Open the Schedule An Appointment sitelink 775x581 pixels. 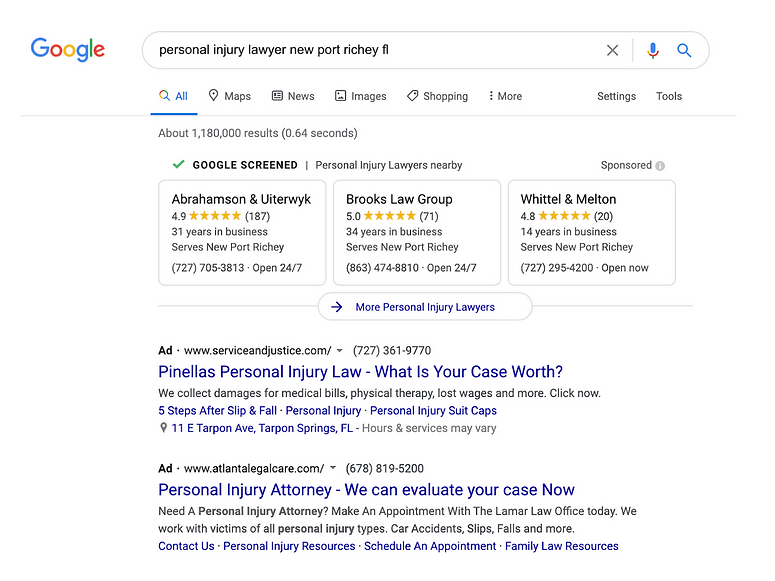pyautogui.click(x=430, y=546)
